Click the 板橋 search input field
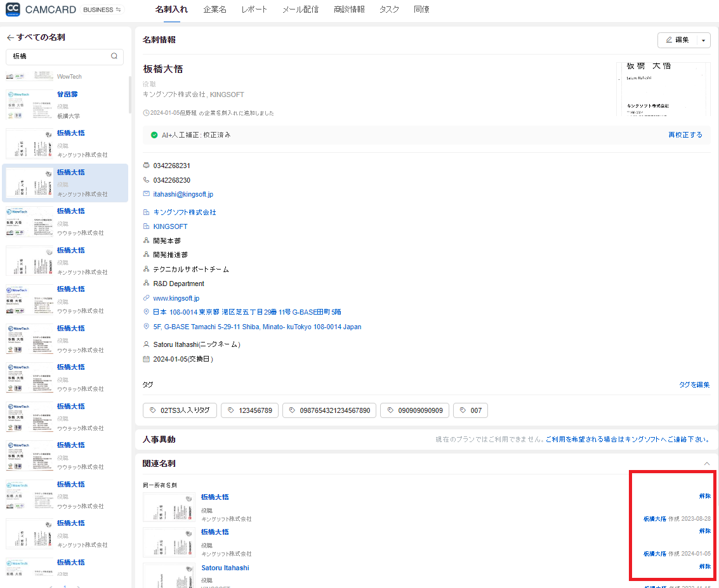Viewport: 719px width, 588px height. pyautogui.click(x=65, y=56)
